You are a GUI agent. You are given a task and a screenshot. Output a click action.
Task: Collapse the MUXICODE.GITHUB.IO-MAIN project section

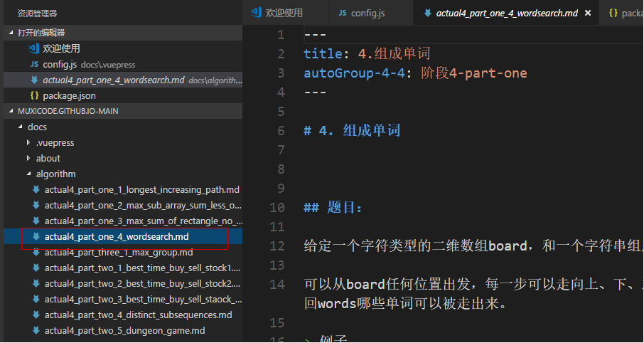[x=11, y=111]
